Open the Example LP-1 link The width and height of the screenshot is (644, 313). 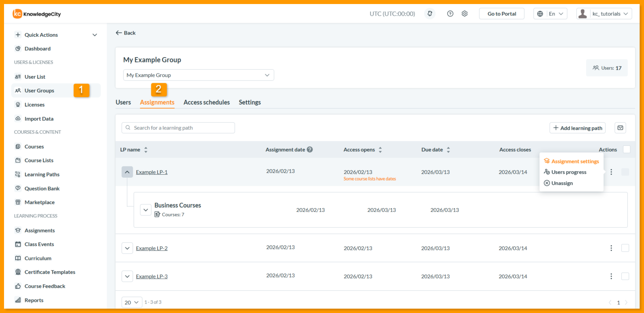coord(152,172)
